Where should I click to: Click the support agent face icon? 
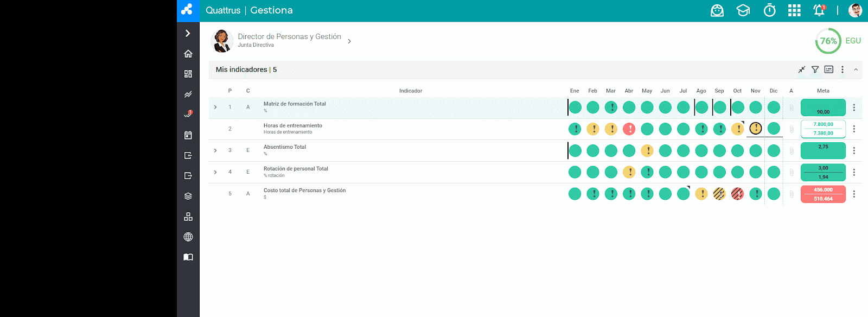point(717,10)
